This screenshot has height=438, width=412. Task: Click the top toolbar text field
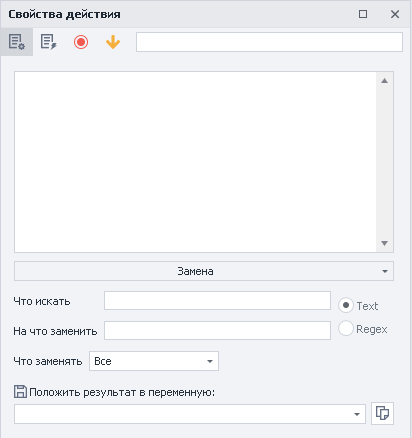[269, 42]
